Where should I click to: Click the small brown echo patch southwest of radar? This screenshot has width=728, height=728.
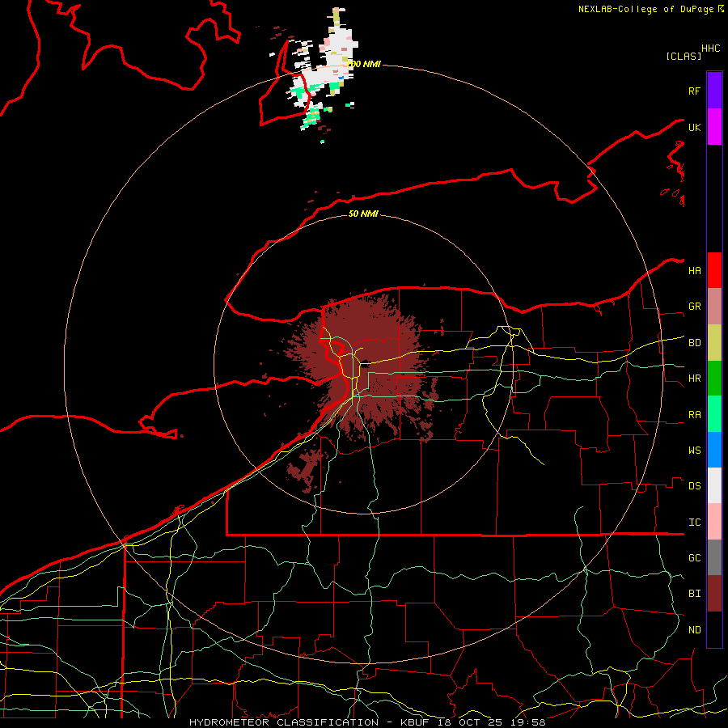[x=304, y=469]
